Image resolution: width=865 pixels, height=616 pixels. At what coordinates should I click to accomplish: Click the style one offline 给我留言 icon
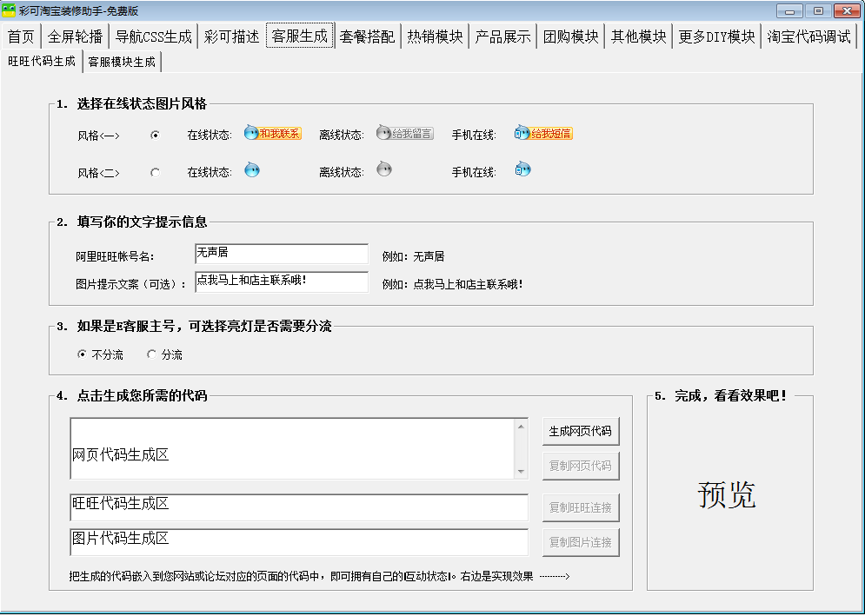[x=404, y=134]
